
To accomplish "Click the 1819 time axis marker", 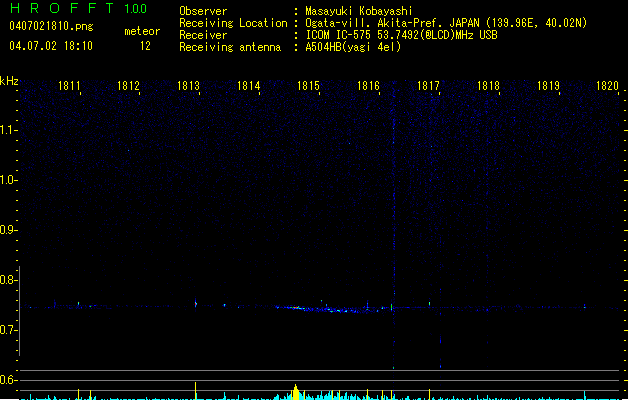I will pyautogui.click(x=548, y=85).
